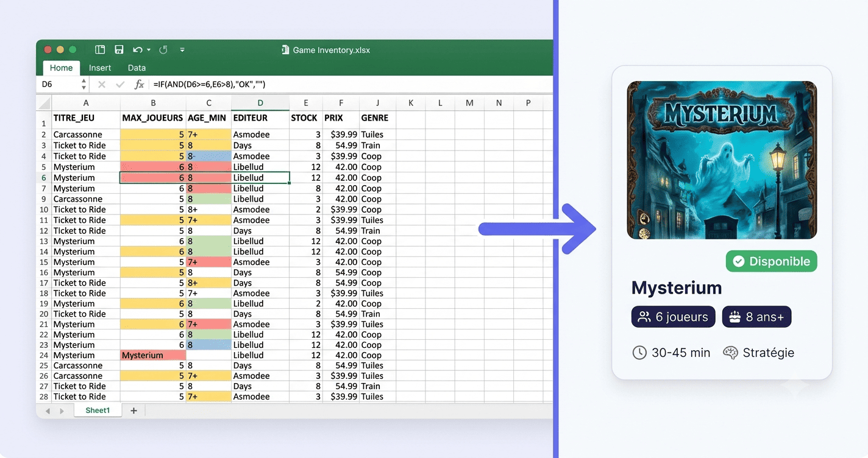The width and height of the screenshot is (868, 458).
Task: Select column P header
Action: pyautogui.click(x=528, y=103)
